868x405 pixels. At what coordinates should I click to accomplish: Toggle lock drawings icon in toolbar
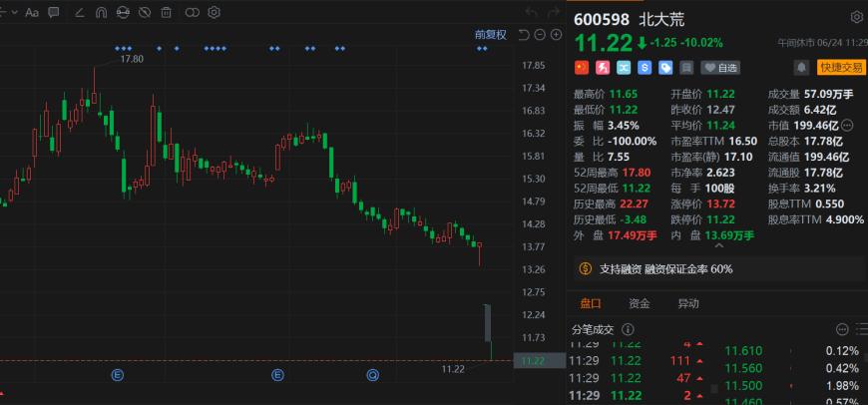(123, 12)
